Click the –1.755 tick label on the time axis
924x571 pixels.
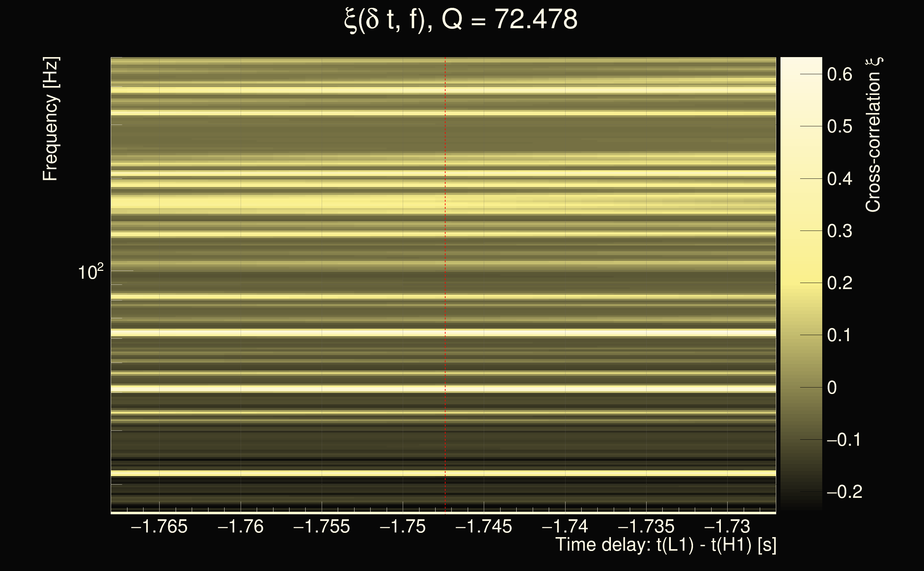[x=321, y=526]
